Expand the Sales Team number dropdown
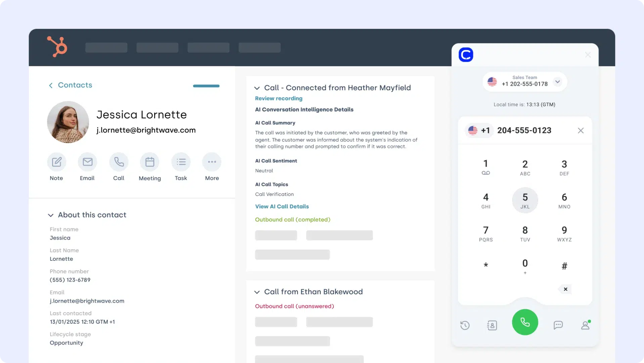 click(x=557, y=82)
